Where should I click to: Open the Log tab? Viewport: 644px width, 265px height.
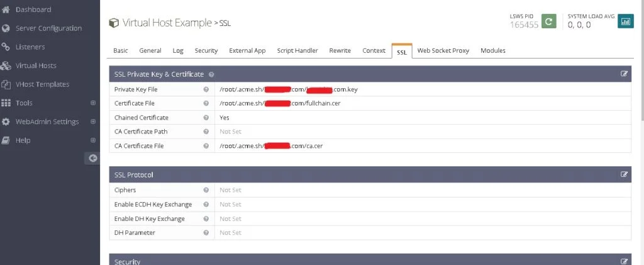178,50
